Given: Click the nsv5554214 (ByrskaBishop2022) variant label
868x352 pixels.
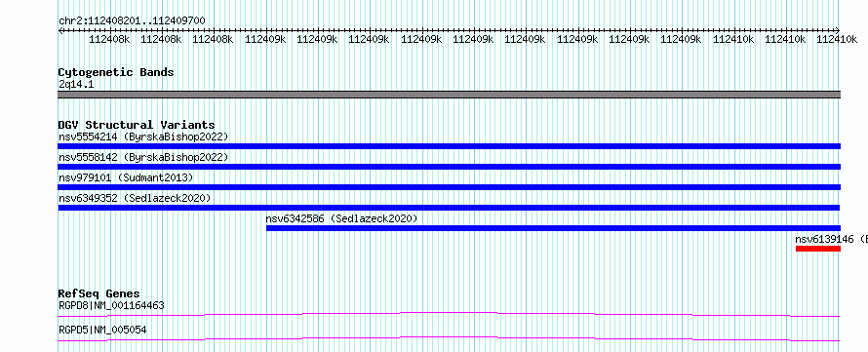Looking at the screenshot, I should 143,137.
